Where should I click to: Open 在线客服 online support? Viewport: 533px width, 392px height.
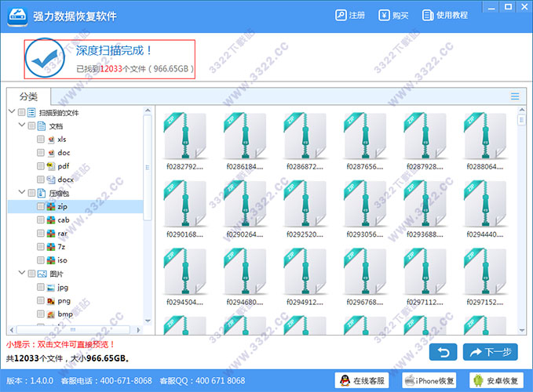(362, 380)
